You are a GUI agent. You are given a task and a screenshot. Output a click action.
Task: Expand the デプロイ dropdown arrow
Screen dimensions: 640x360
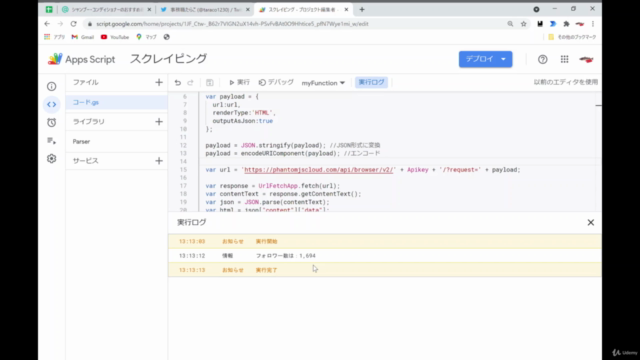tap(504, 59)
